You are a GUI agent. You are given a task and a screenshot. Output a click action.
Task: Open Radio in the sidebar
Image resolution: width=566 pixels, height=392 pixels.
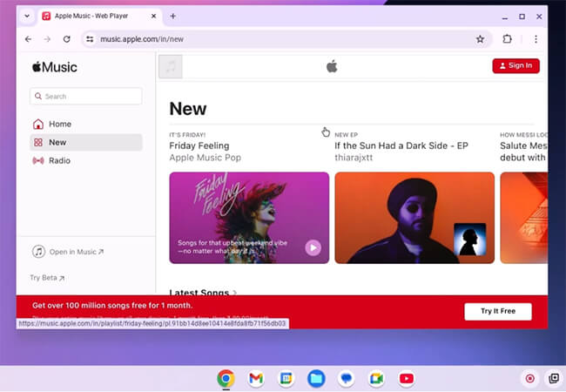pyautogui.click(x=86, y=160)
